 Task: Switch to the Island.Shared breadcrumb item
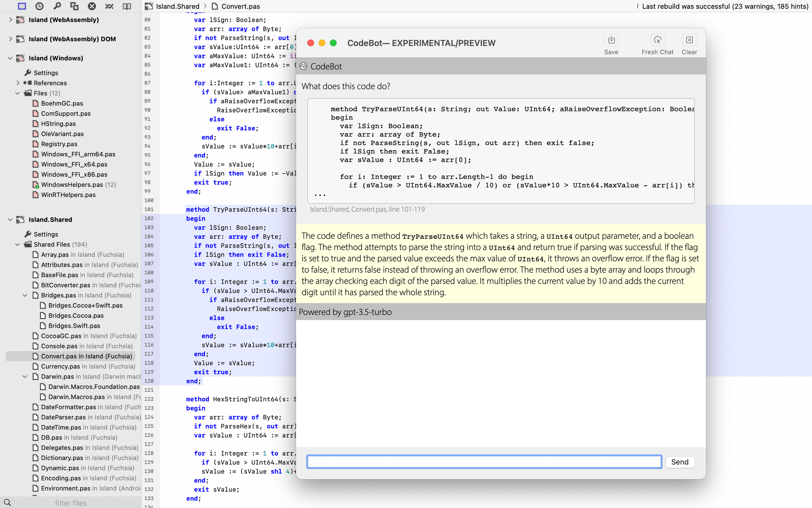[x=176, y=6]
